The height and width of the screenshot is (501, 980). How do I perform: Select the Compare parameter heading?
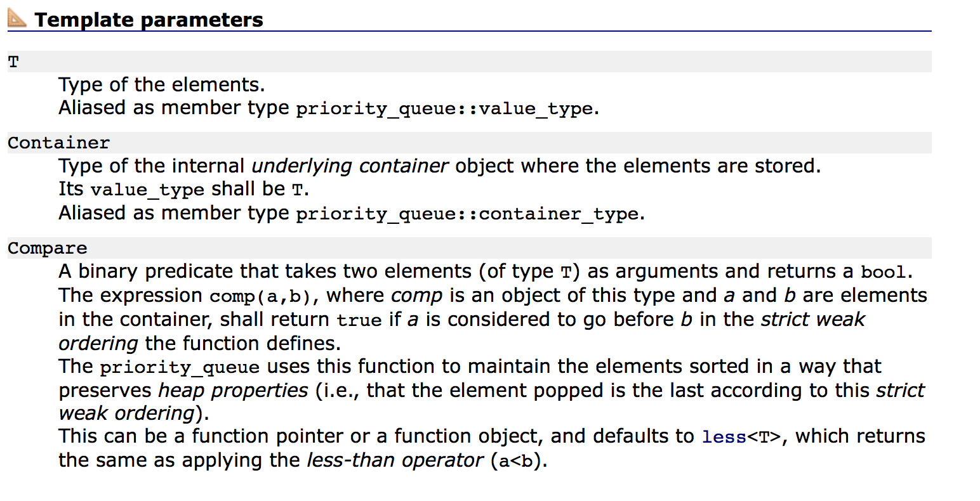tap(48, 248)
